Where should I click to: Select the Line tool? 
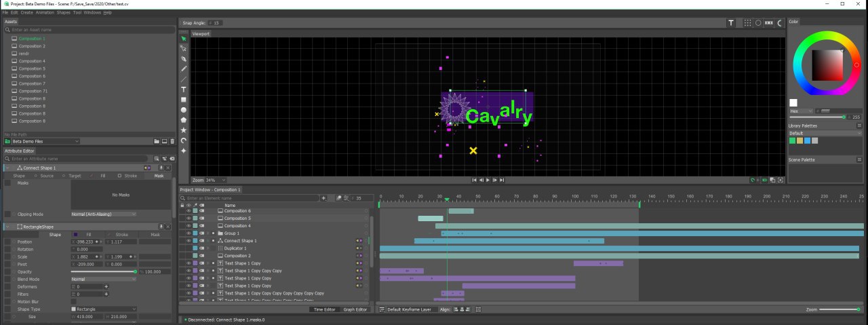point(183,79)
